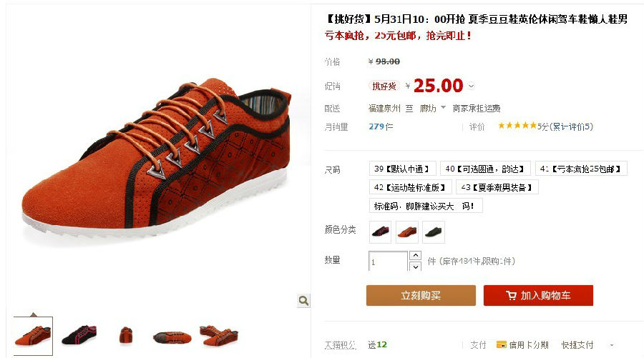Select size 40【可选圆通，韵达】

[485, 169]
